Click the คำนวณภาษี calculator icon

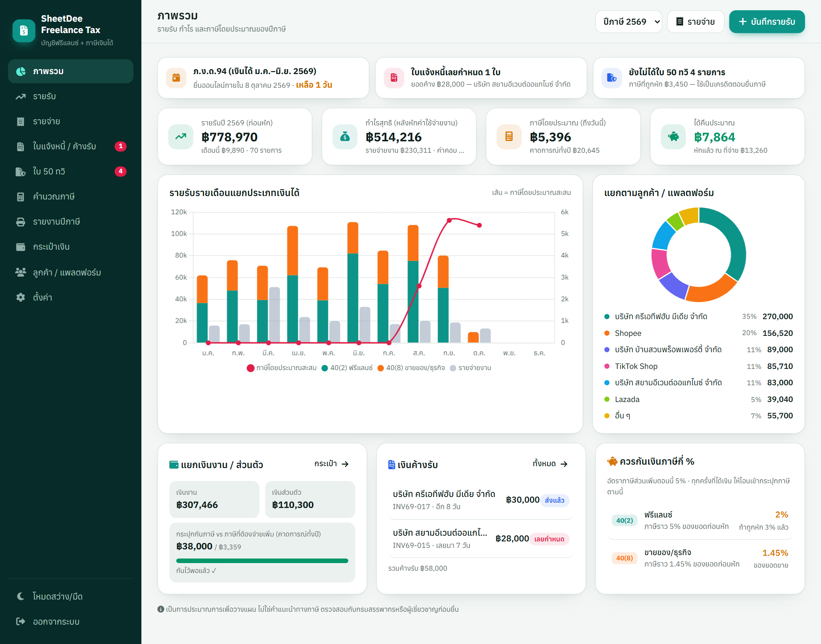21,197
